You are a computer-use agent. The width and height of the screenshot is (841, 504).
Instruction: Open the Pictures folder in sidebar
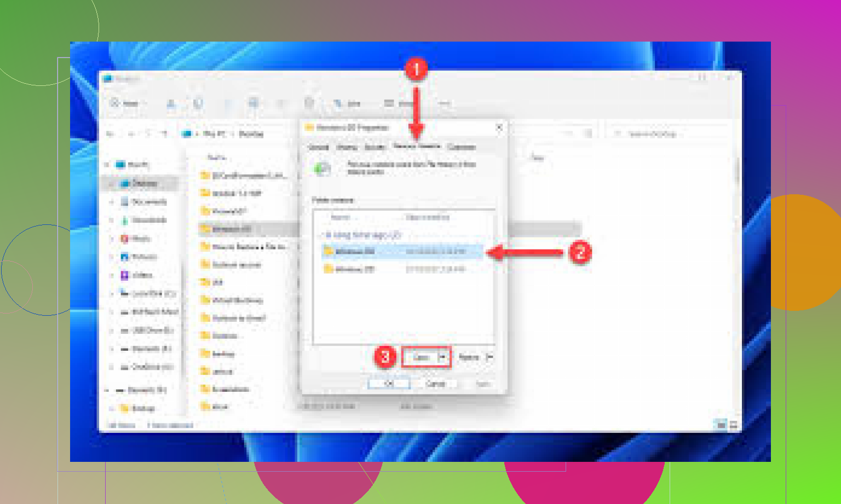point(143,257)
